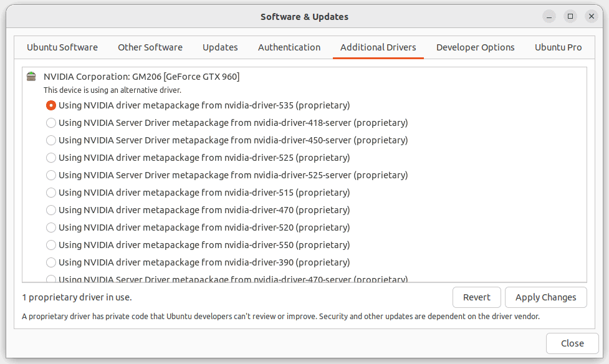609x364 pixels.
Task: Pick the nvidia-driver-470 (non-server) radio option
Action: tap(51, 210)
